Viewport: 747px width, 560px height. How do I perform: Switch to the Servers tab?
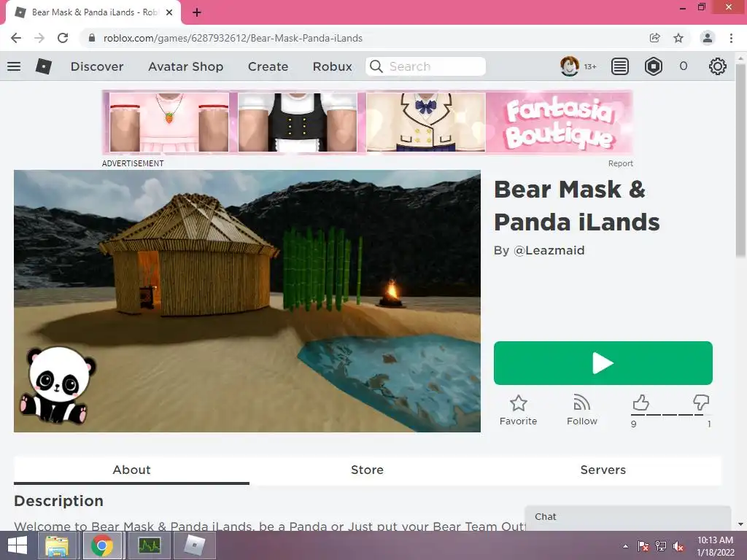click(603, 470)
